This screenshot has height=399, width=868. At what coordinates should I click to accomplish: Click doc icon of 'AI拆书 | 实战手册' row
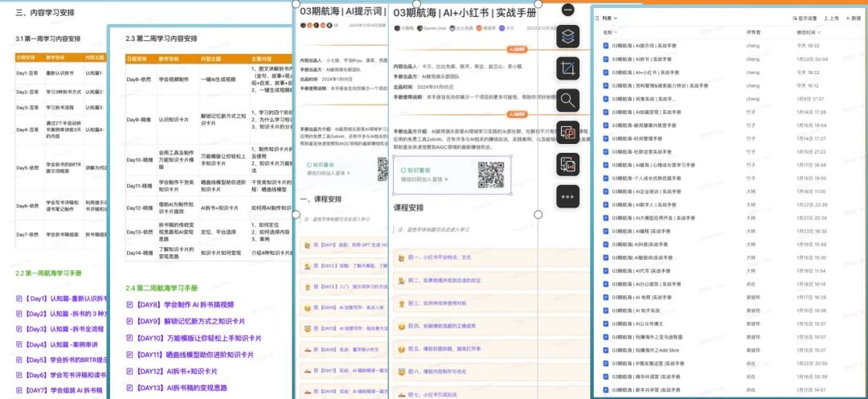tap(606, 59)
